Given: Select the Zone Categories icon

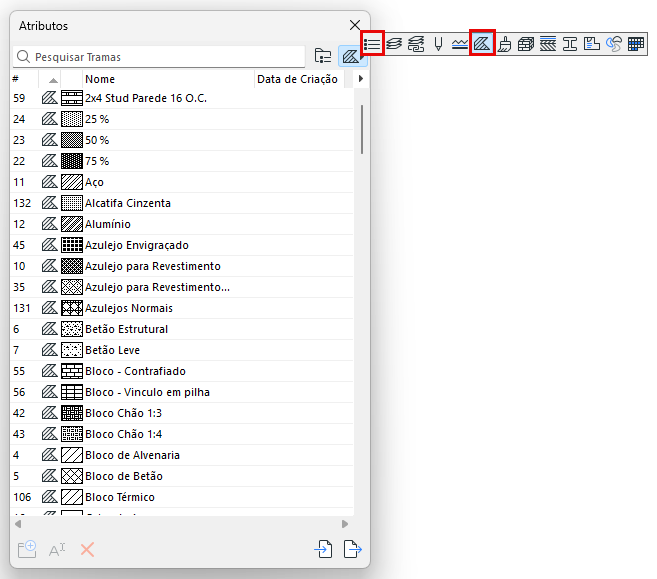Looking at the screenshot, I should pyautogui.click(x=592, y=44).
